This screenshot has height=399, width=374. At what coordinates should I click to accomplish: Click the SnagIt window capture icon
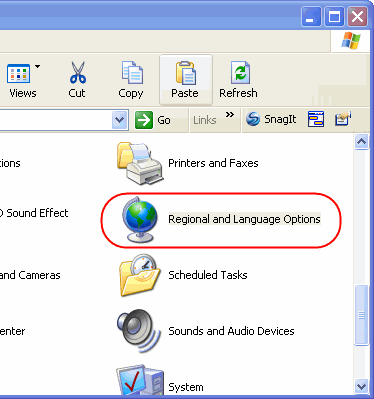[316, 119]
